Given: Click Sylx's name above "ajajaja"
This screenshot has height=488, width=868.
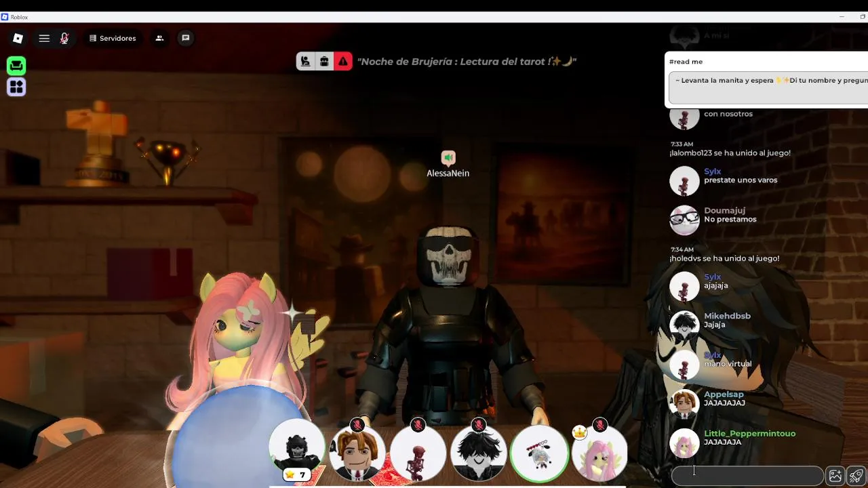Looking at the screenshot, I should click(712, 277).
